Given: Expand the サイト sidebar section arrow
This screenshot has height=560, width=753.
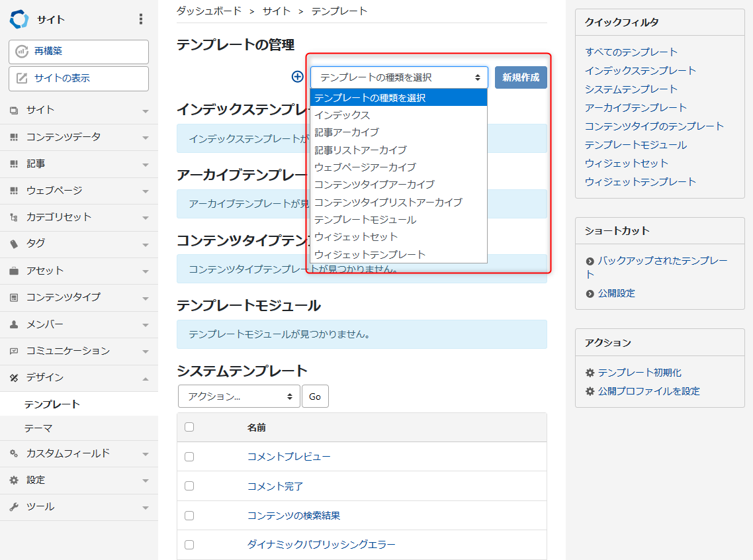Looking at the screenshot, I should point(146,111).
